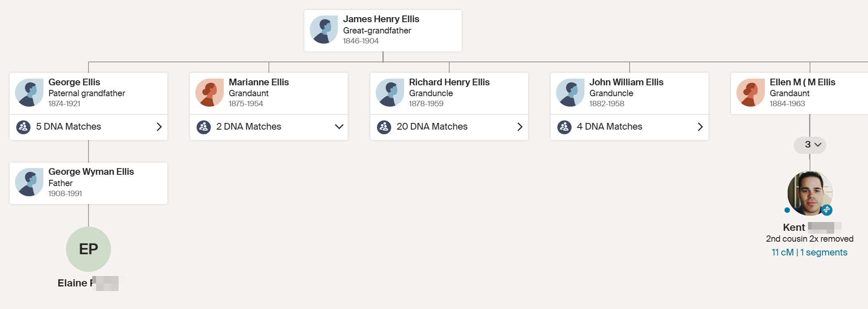Select George Wyman Ellis name
This screenshot has height=309, width=868.
[x=91, y=172]
